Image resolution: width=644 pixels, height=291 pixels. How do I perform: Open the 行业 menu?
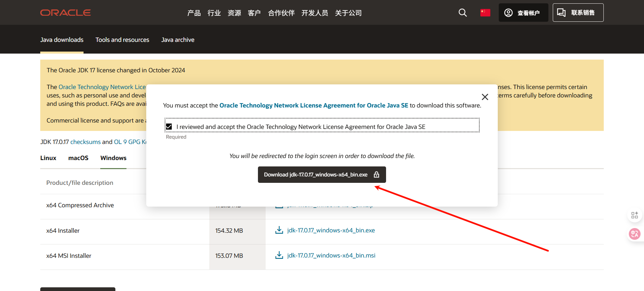pos(214,13)
